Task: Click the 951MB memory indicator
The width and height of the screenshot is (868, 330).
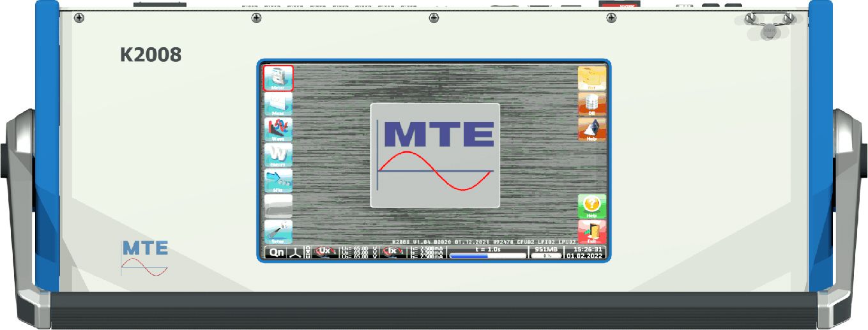Action: (547, 250)
